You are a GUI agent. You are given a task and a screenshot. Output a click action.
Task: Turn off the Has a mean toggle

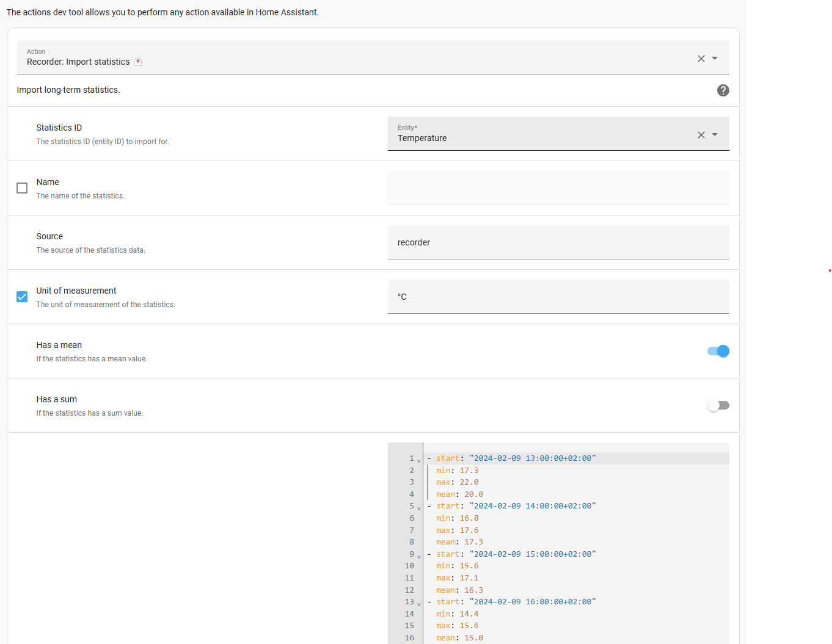pyautogui.click(x=718, y=351)
